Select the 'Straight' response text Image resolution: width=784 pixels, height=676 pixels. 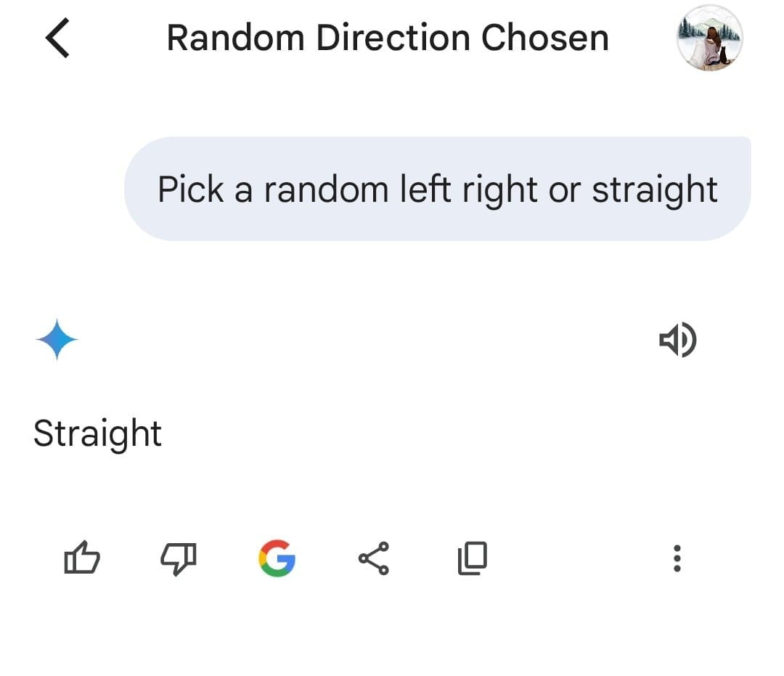[97, 433]
